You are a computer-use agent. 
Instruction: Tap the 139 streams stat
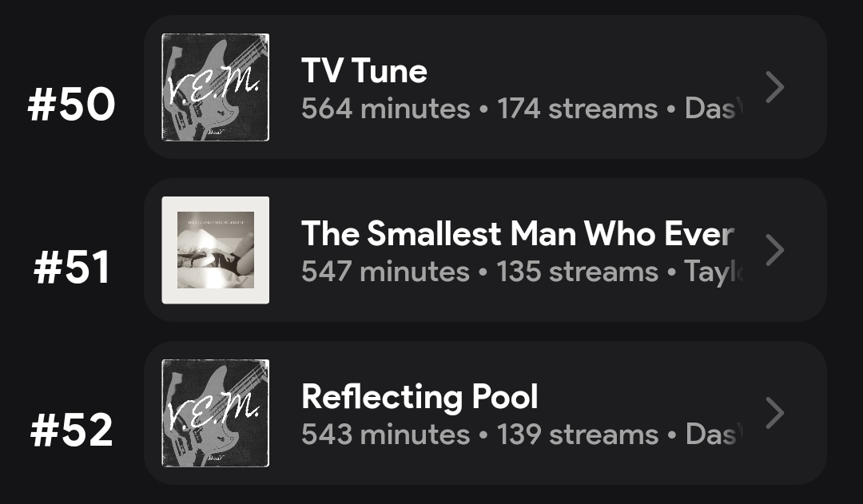tap(577, 435)
